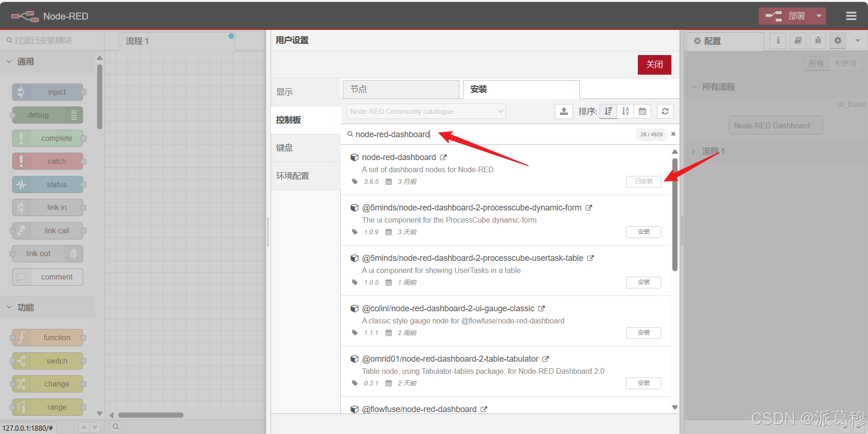
Task: Close the user settings with 关闭
Action: click(x=654, y=64)
